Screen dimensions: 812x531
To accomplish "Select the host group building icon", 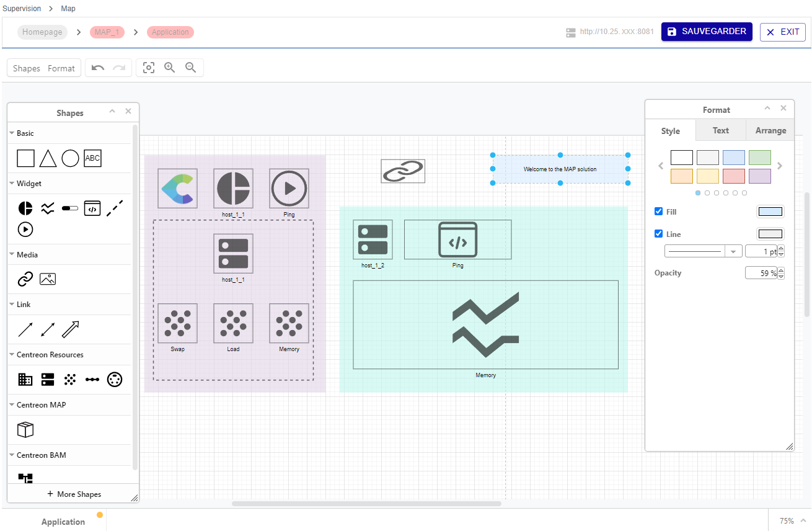I will [25, 380].
